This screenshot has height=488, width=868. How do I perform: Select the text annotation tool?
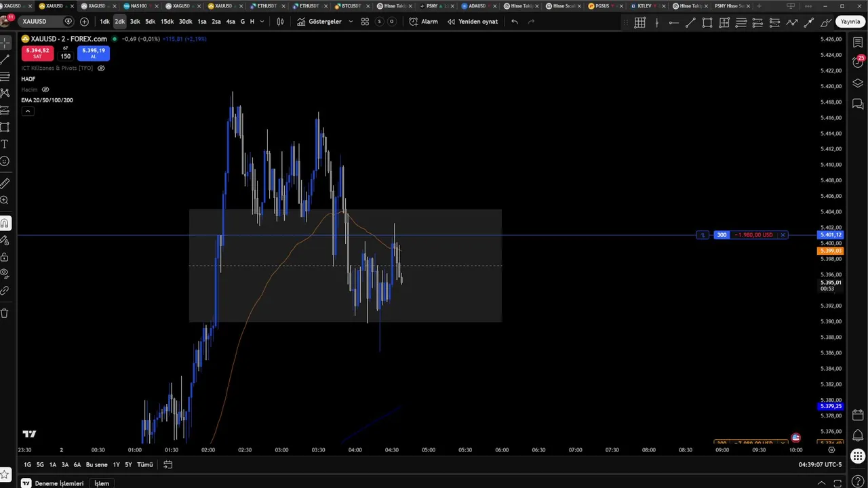click(5, 144)
